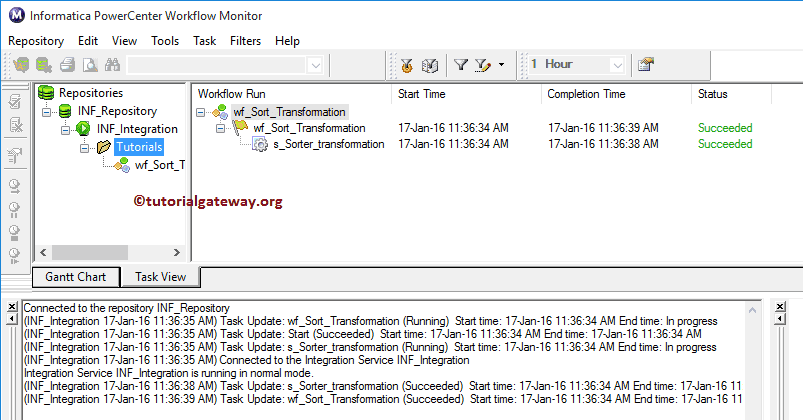Image resolution: width=803 pixels, height=420 pixels.
Task: Click the workflow flag icon beside wf_Sort_Transformation run
Action: tap(240, 128)
